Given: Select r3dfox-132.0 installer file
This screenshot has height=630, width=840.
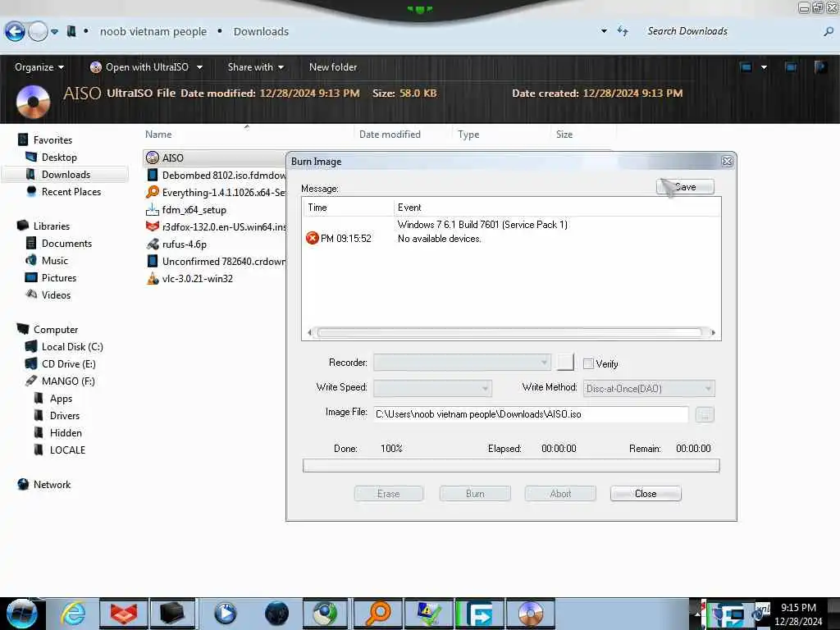Looking at the screenshot, I should tap(216, 226).
